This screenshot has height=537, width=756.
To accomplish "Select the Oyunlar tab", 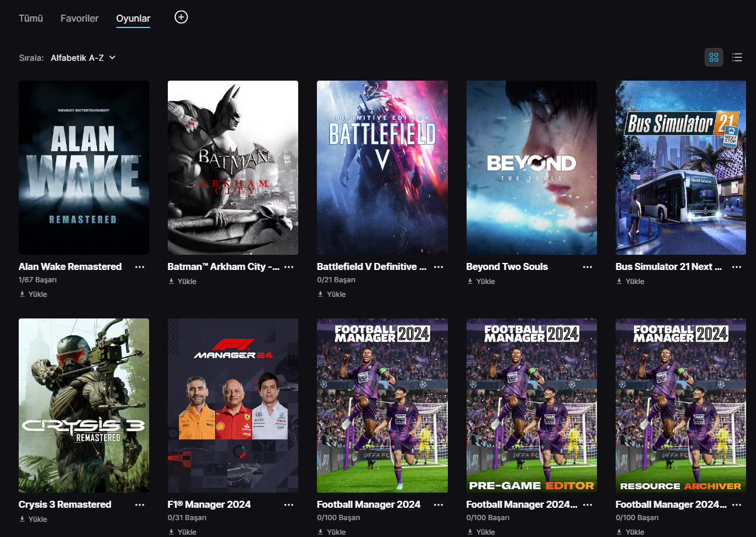I will [133, 19].
